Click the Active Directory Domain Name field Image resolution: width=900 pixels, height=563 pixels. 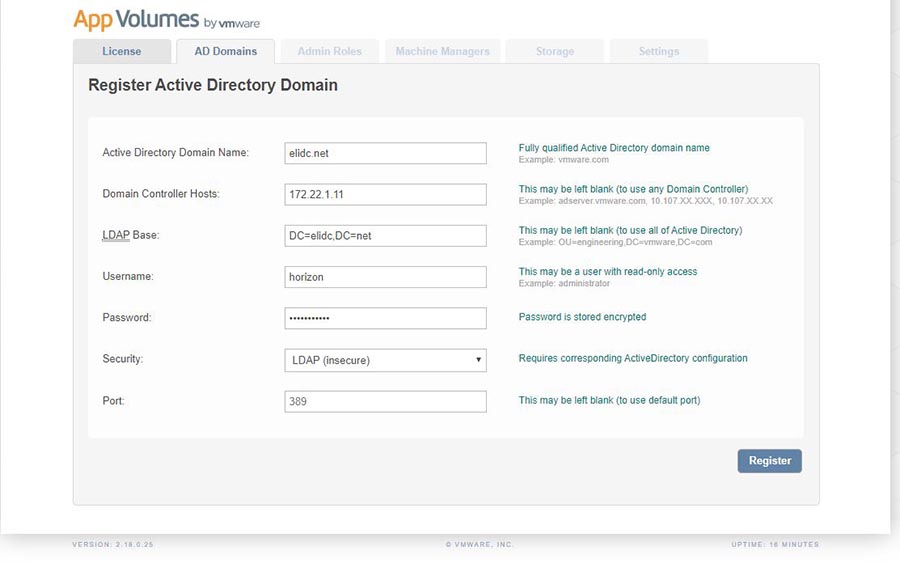[x=385, y=153]
